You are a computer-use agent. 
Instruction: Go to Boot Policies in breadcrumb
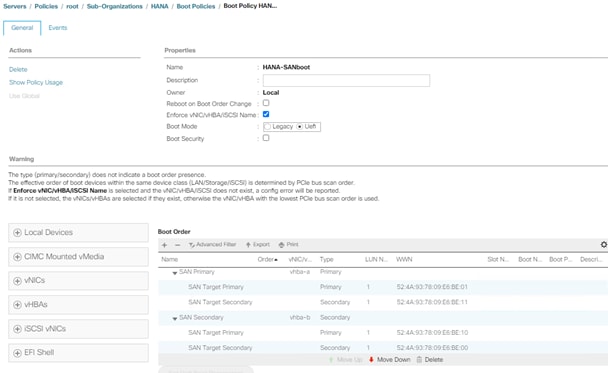pyautogui.click(x=196, y=6)
